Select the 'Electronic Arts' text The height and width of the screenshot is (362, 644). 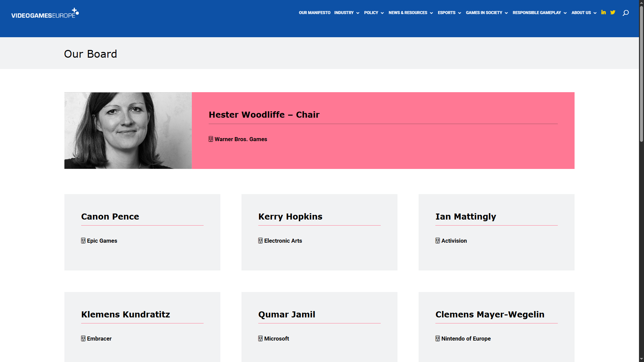pos(283,241)
